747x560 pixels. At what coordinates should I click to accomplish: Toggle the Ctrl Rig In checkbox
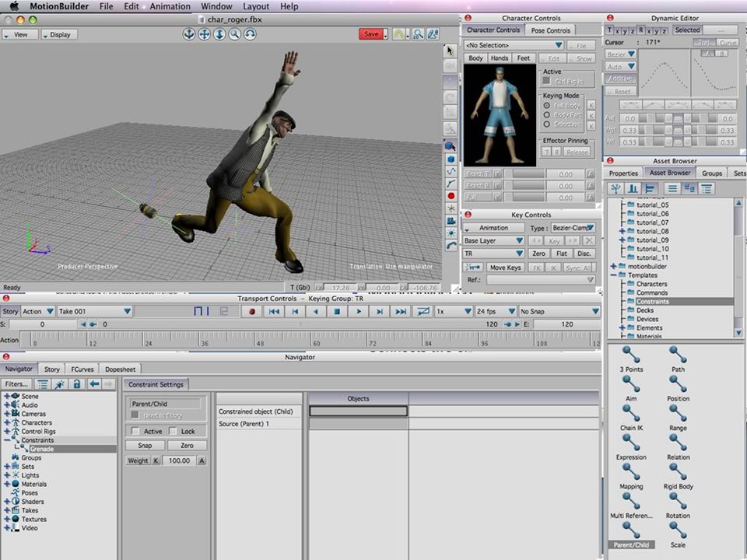pos(546,81)
